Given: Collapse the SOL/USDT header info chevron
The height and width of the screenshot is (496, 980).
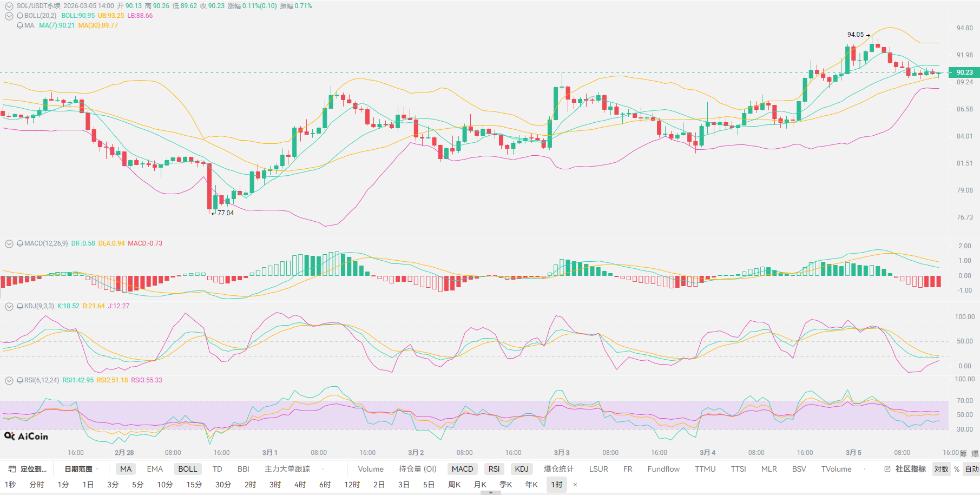Looking at the screenshot, I should (9, 6).
